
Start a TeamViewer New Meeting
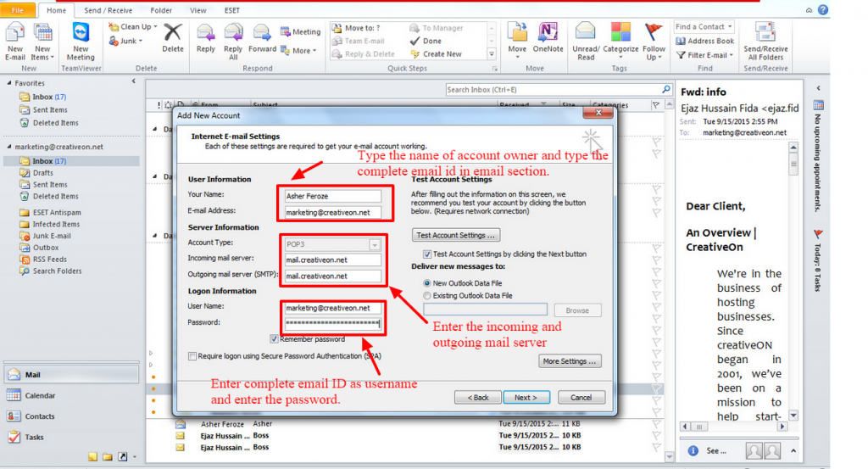coord(81,42)
